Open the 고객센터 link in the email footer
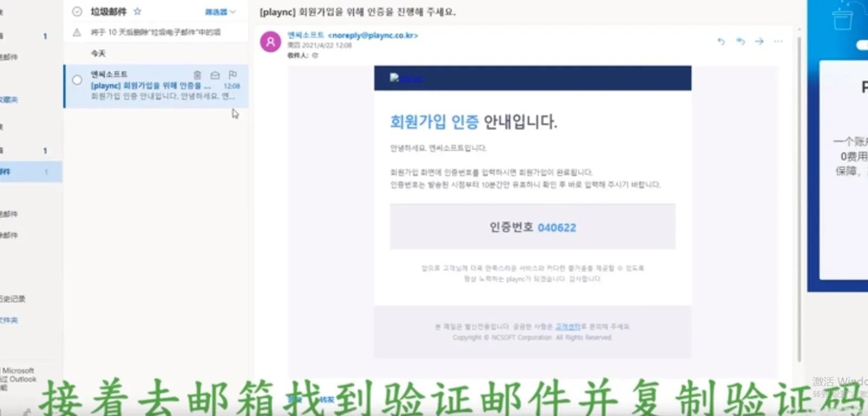 [x=568, y=326]
